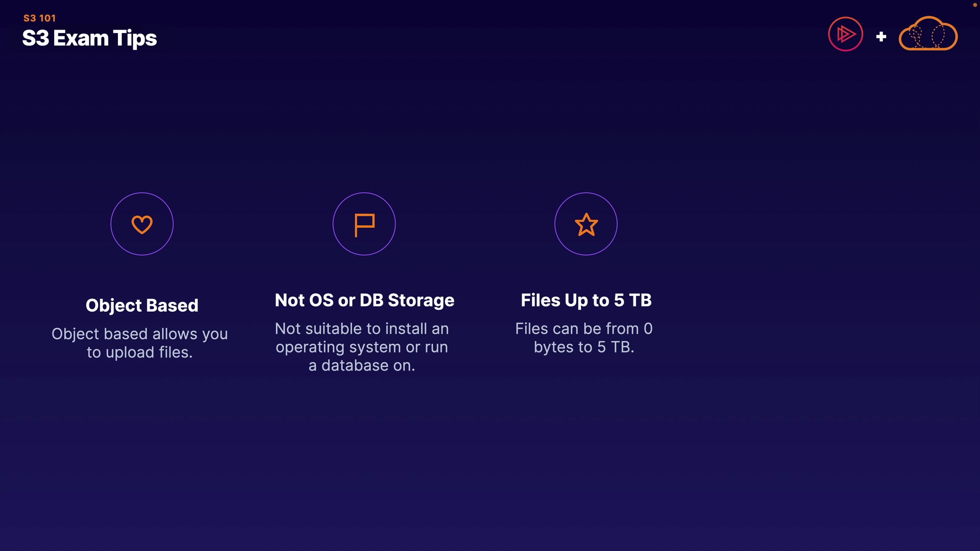The height and width of the screenshot is (551, 980).
Task: Select the 'Object Based' heading
Action: tap(142, 305)
